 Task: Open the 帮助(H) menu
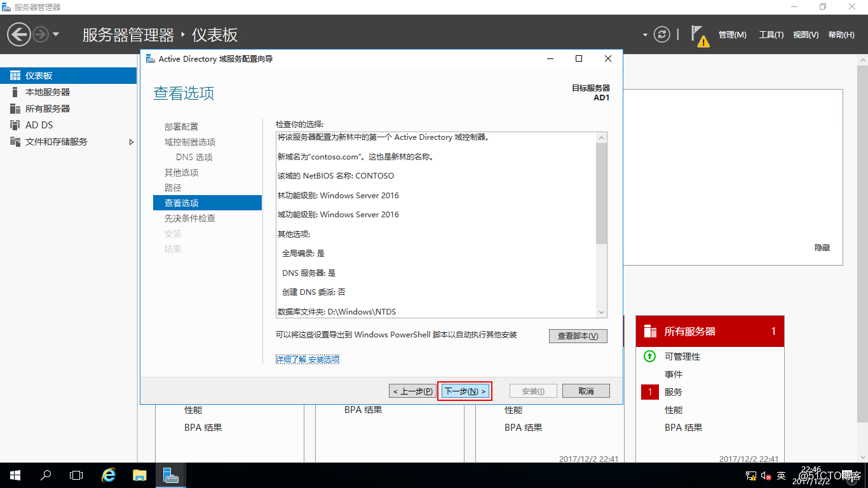coord(841,35)
